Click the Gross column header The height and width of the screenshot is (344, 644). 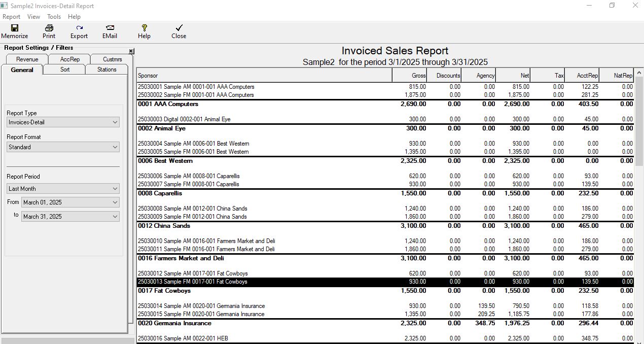410,76
